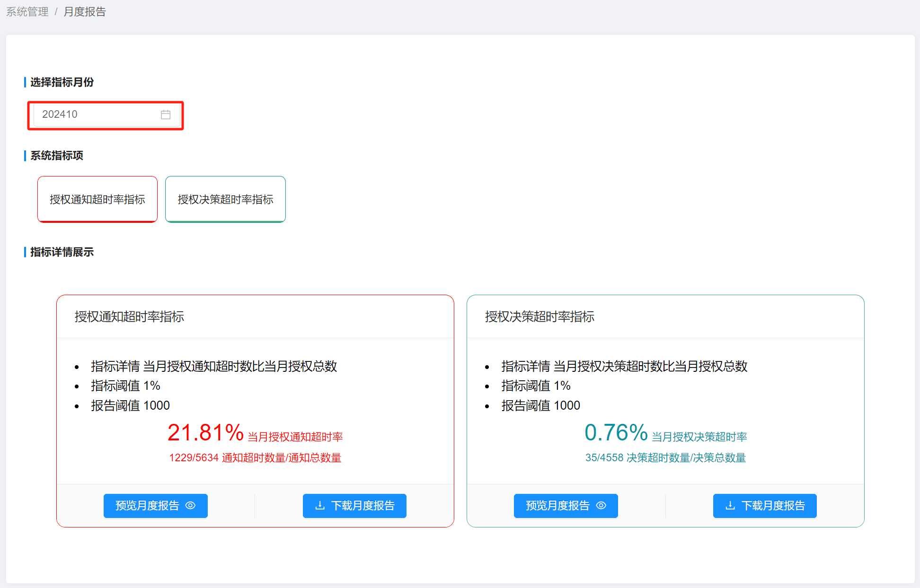The width and height of the screenshot is (920, 588).
Task: Click download icon in left report card
Action: [320, 505]
